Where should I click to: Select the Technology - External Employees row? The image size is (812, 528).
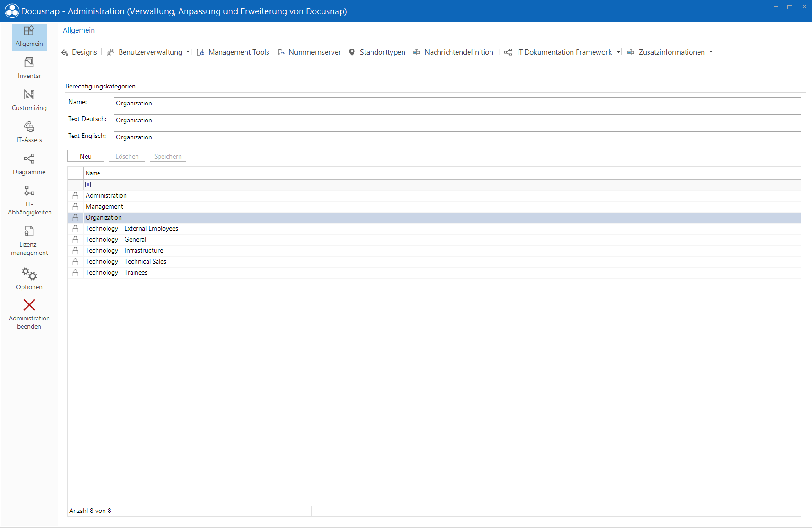(x=434, y=229)
